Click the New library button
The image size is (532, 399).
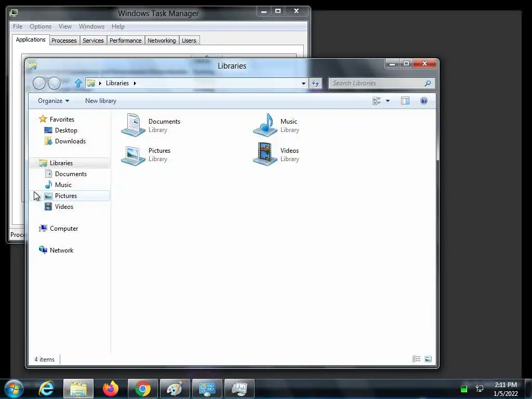click(x=101, y=101)
